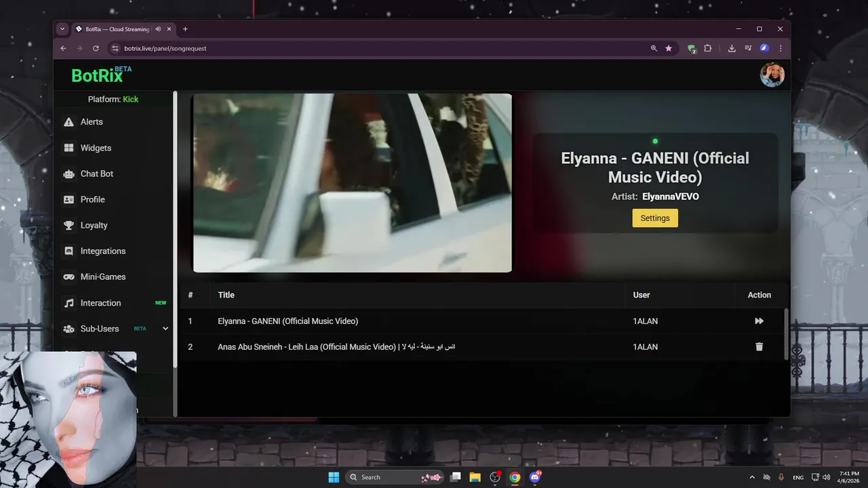Open the Extensions puzzle icon
The height and width of the screenshot is (488, 868).
[x=708, y=48]
